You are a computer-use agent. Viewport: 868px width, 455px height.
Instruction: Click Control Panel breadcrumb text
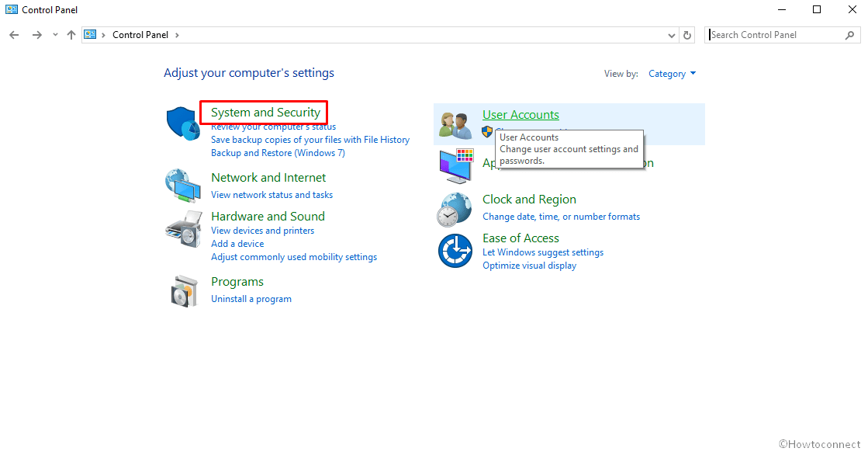(x=140, y=35)
